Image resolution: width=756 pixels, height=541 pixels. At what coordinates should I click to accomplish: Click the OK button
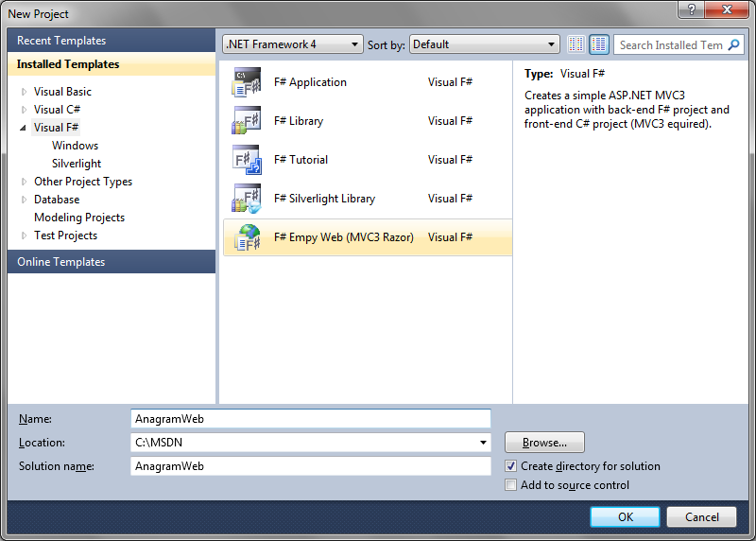pos(625,516)
